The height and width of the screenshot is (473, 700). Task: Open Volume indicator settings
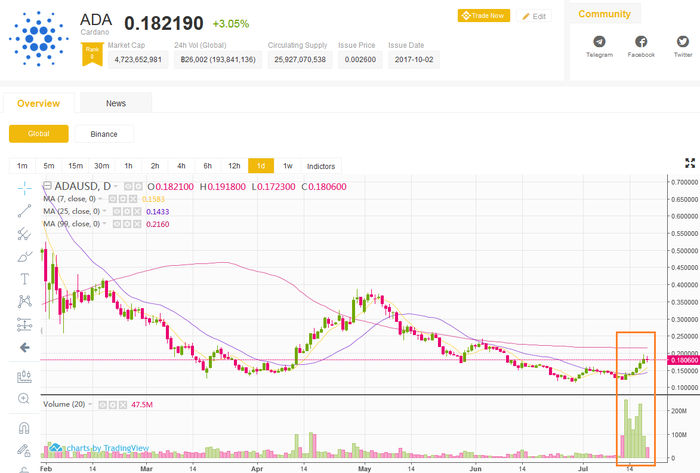112,405
